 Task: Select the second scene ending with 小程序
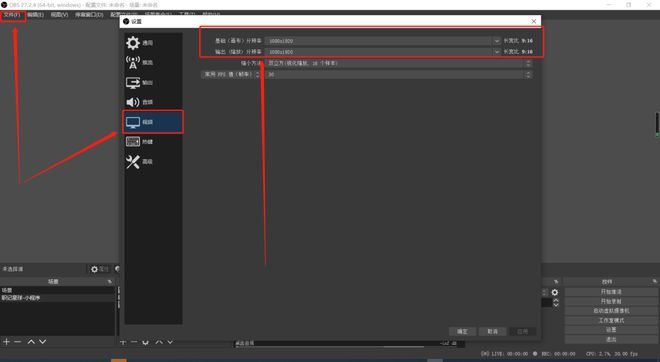click(57, 298)
